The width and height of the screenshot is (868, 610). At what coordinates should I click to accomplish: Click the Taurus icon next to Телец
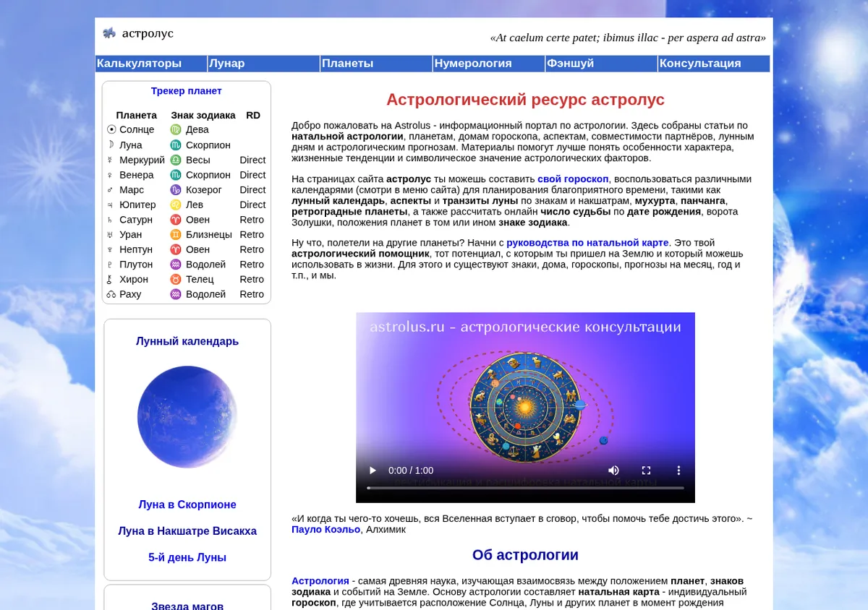[x=176, y=280]
